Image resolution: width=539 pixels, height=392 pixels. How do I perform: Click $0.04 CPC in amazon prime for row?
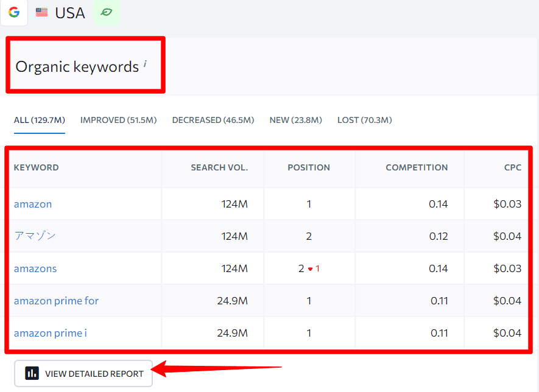(x=507, y=301)
